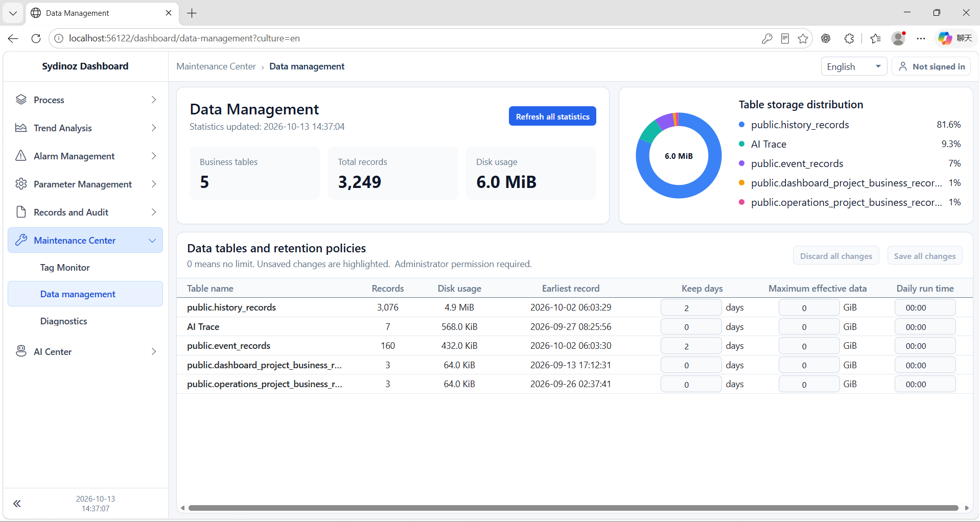Screen dimensions: 980x522
Task: Expand the Records and Audit chevron
Action: coord(154,212)
